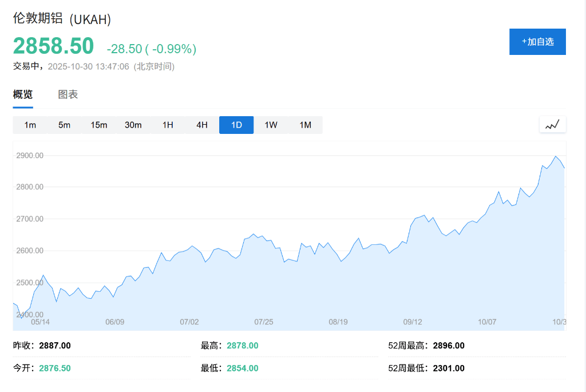This screenshot has height=392, width=586.
Task: Set chart period to 1H
Action: 168,125
